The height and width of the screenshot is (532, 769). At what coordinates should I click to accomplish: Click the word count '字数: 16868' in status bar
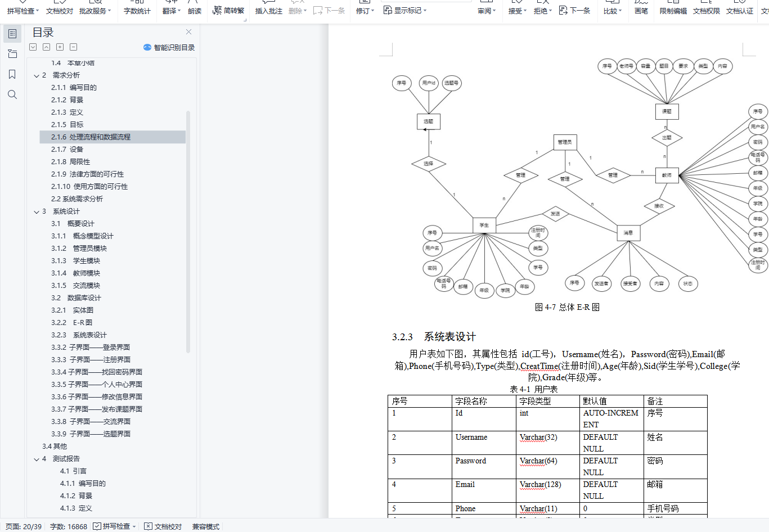[x=69, y=527]
